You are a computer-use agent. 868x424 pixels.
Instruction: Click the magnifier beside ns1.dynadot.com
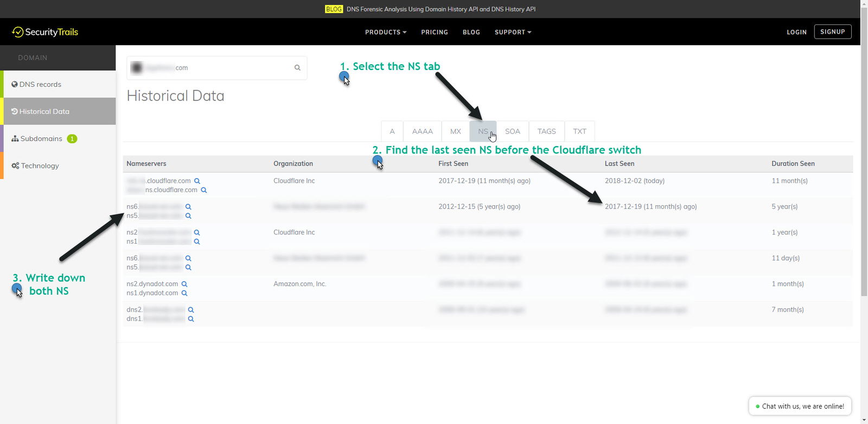(x=184, y=293)
